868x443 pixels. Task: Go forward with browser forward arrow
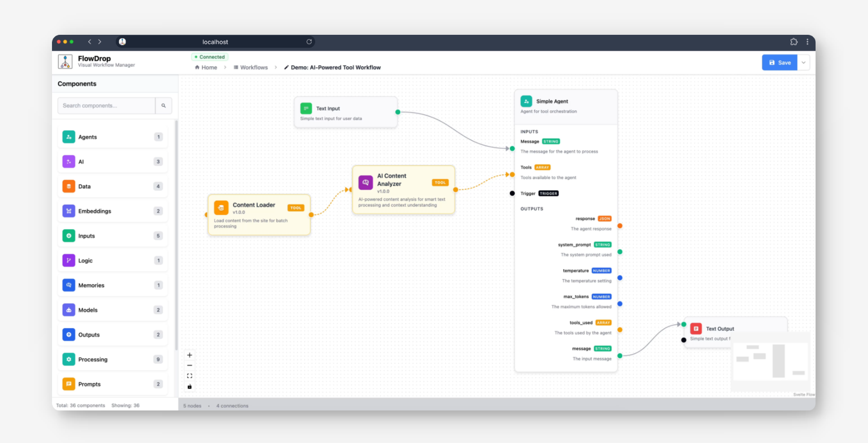[x=100, y=42]
